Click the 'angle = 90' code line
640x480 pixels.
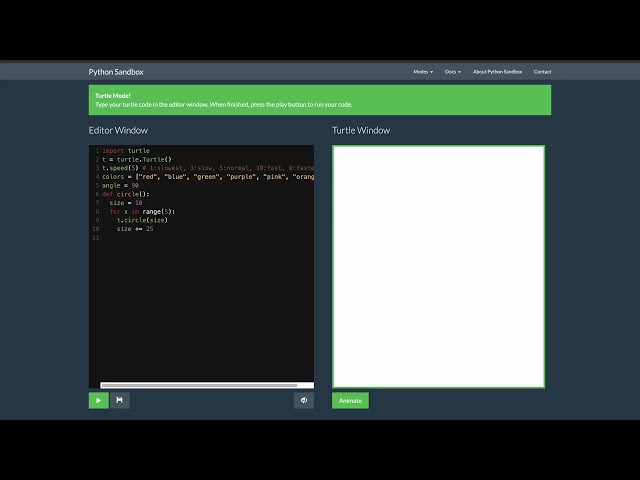(x=120, y=185)
